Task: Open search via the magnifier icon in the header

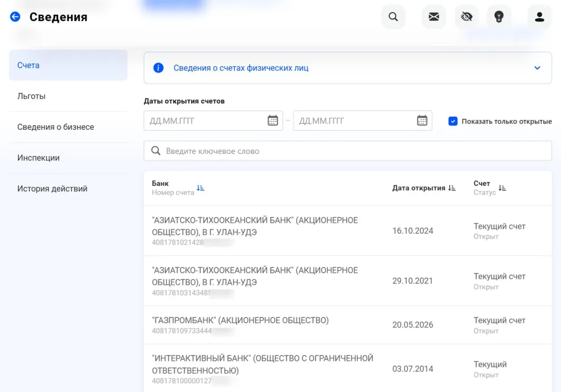Action: [393, 17]
